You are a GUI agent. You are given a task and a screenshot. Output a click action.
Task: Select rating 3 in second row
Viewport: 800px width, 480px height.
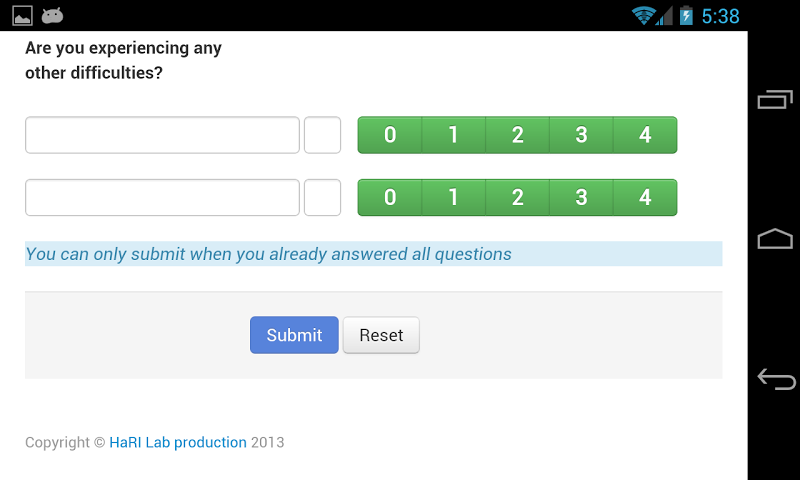(x=581, y=198)
